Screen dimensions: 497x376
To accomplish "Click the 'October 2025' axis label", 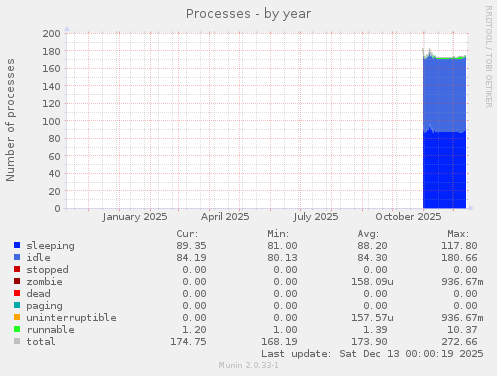I will 408,217.
